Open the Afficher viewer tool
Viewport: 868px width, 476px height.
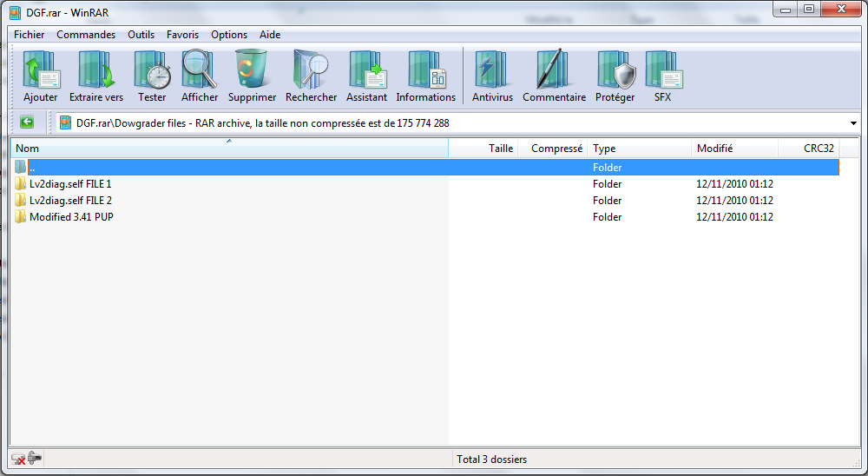pos(200,76)
